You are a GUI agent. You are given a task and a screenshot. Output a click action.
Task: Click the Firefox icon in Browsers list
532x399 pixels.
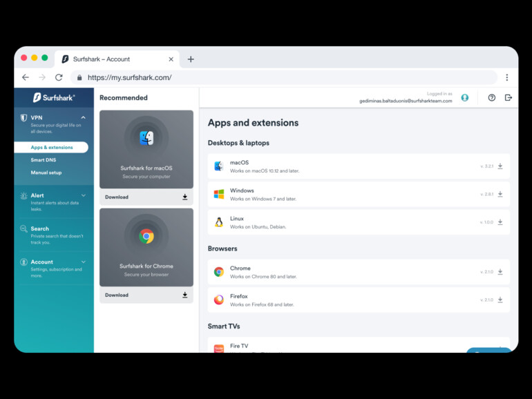tap(219, 300)
